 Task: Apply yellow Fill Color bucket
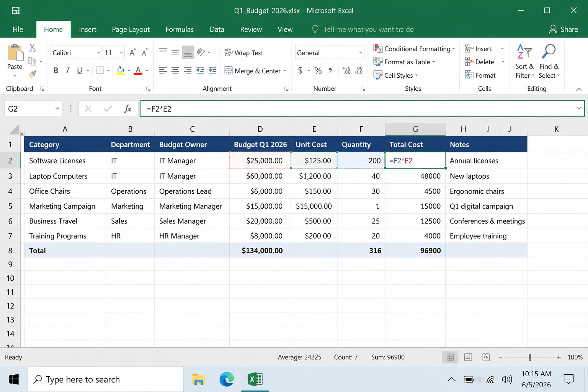tap(121, 70)
